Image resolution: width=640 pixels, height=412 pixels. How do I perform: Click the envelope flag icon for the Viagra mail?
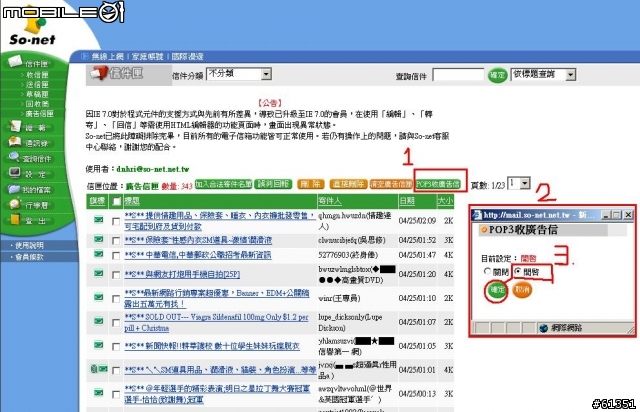[98, 321]
